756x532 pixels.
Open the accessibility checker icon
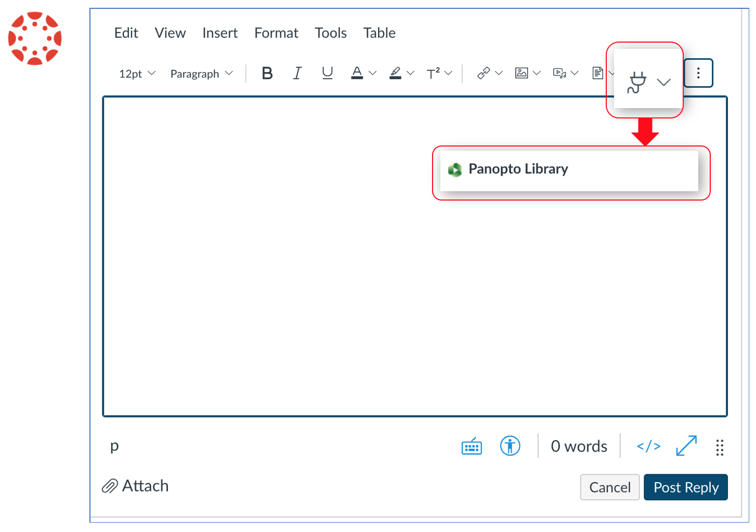tap(510, 446)
